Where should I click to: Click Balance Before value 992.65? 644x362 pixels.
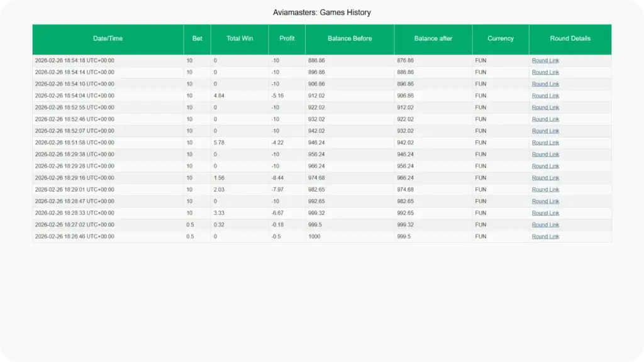pos(316,201)
